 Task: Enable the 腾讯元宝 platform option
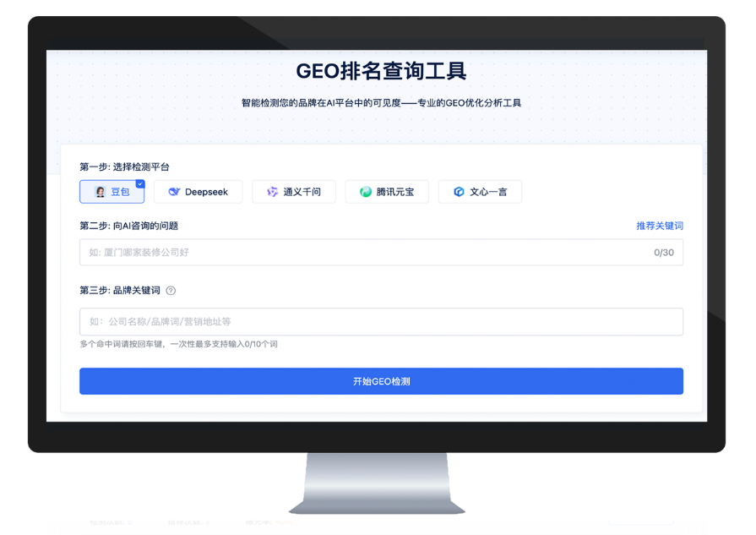tap(388, 192)
